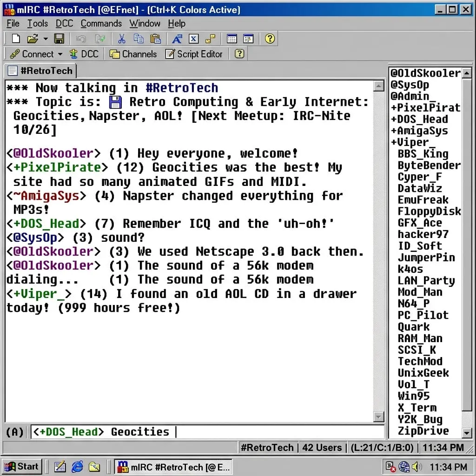Click the floppy disk icon in the topic
Screen dimensions: 476x476
coord(115,102)
